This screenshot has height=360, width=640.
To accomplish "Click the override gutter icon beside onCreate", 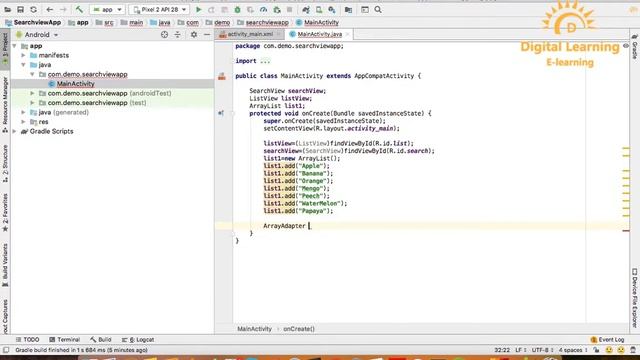I will (221, 113).
